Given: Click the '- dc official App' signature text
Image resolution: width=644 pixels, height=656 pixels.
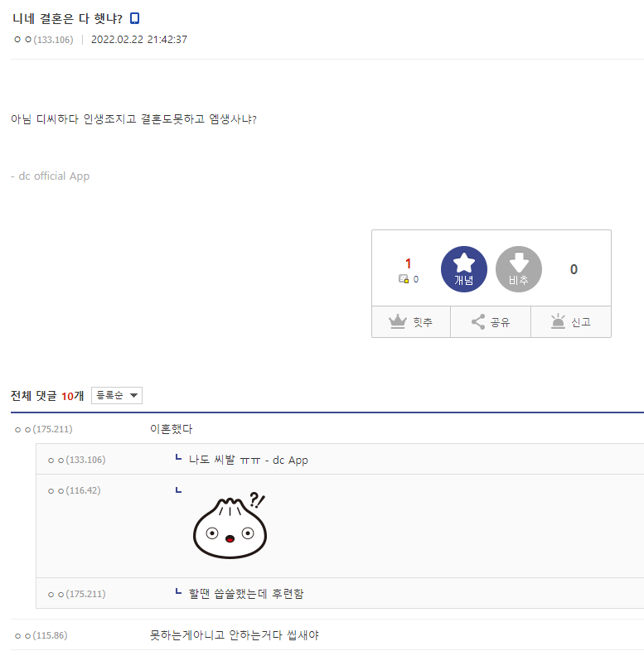Looking at the screenshot, I should point(51,176).
